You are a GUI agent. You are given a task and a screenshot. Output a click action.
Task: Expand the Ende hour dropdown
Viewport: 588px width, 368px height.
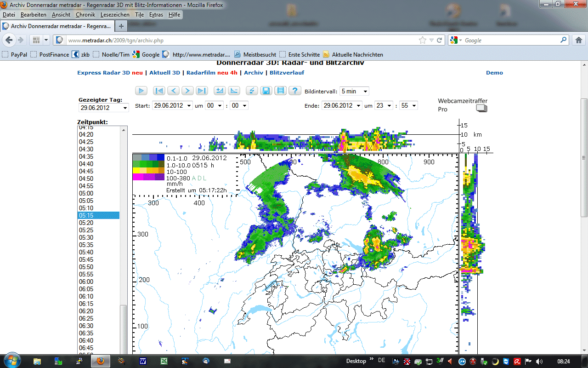coord(384,105)
